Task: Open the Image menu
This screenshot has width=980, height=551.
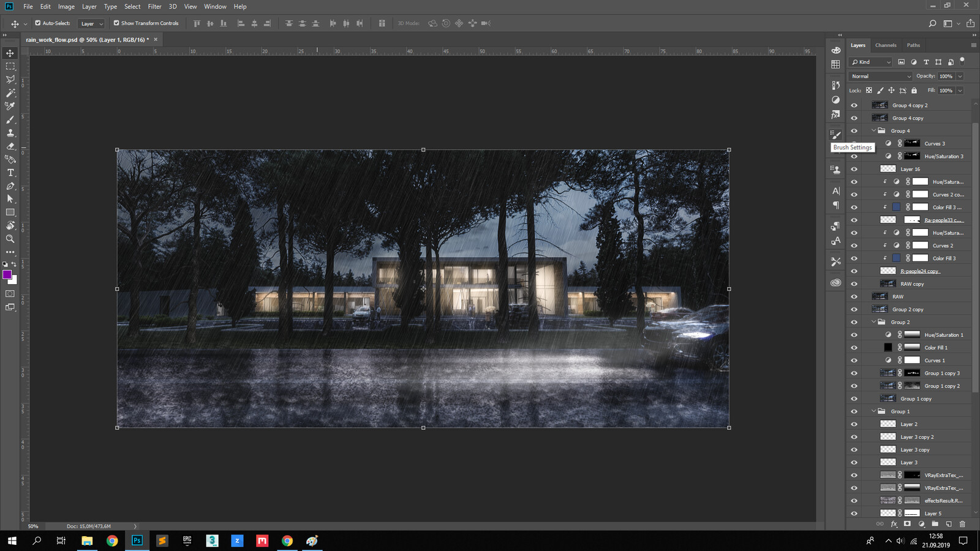Action: (66, 7)
